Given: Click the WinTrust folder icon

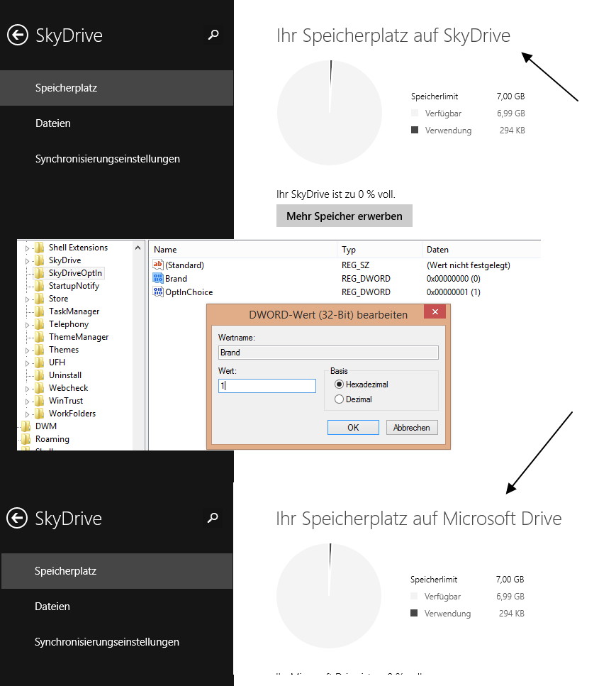Looking at the screenshot, I should pos(40,401).
